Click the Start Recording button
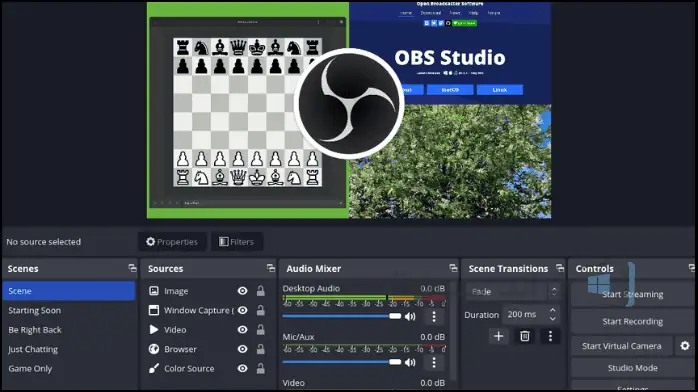The image size is (698, 392). 632,321
